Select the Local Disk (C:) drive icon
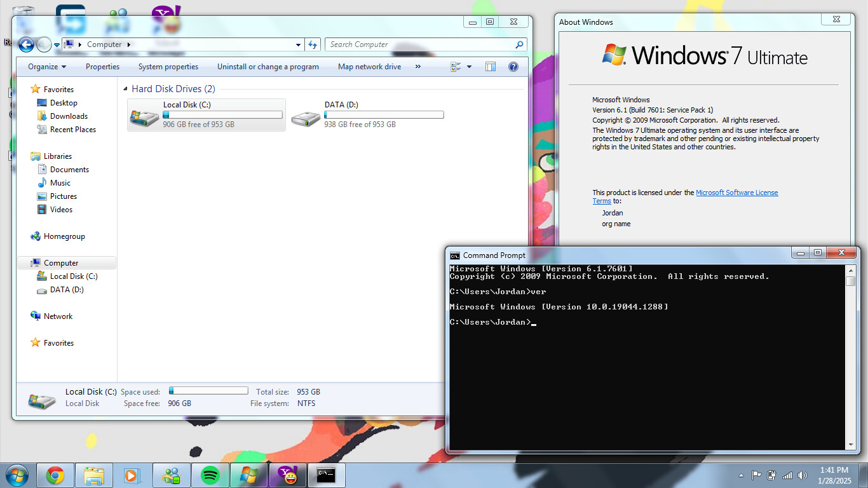868x488 pixels. pos(144,118)
